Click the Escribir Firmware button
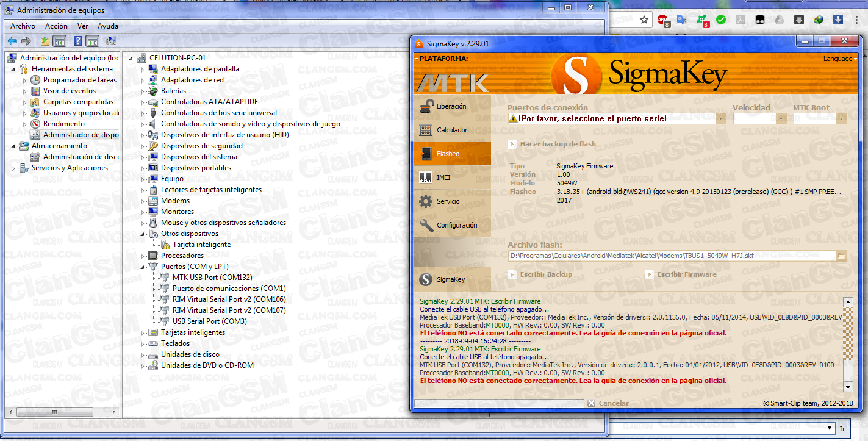 [x=681, y=274]
